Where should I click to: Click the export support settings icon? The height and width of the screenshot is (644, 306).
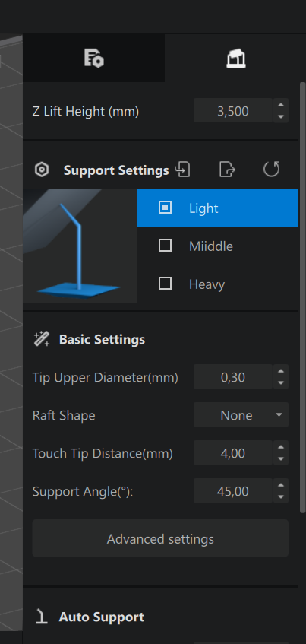tap(227, 170)
